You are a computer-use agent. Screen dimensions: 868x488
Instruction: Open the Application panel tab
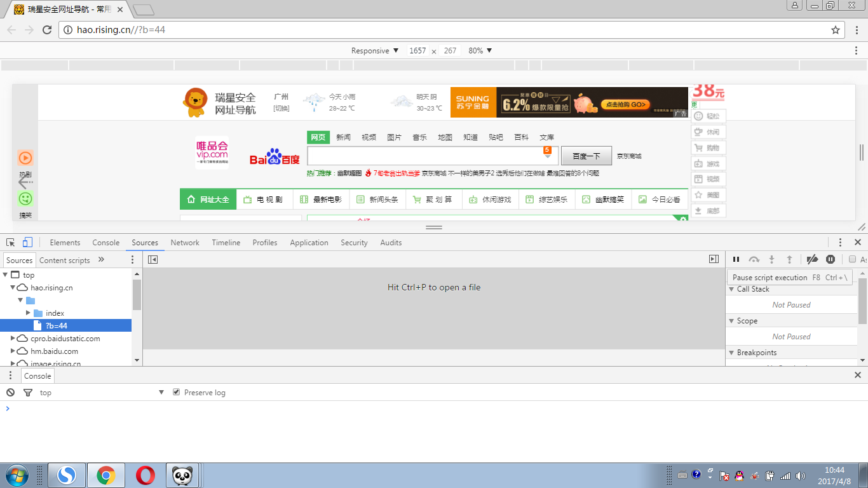309,242
